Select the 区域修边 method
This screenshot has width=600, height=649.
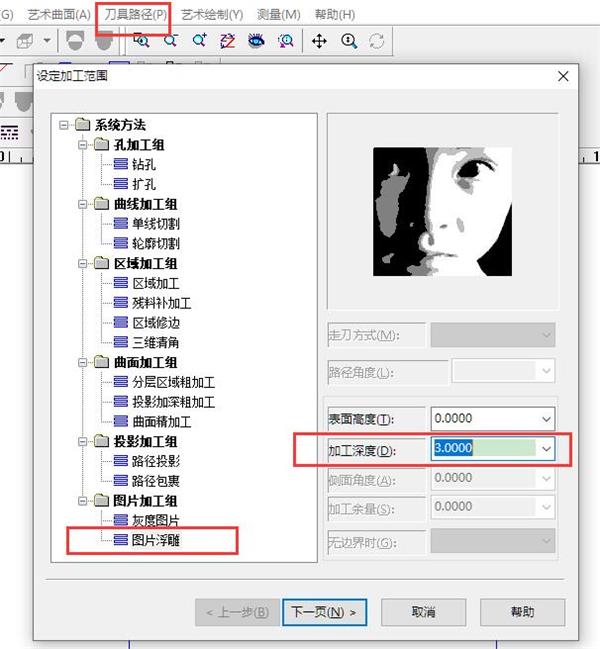click(x=156, y=323)
